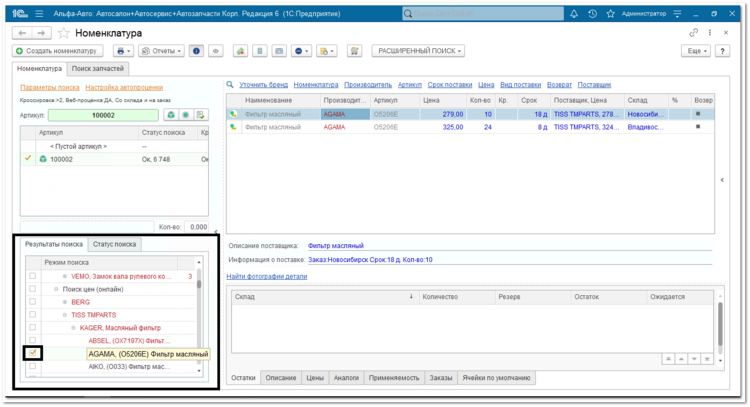This screenshot has height=407, width=750.
Task: Open the Цены bottom tab
Action: point(315,378)
